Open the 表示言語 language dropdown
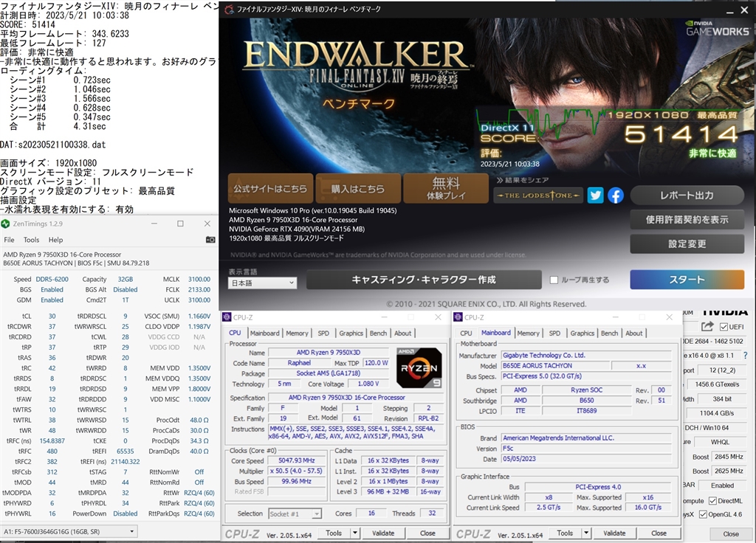The image size is (756, 543). click(x=262, y=283)
